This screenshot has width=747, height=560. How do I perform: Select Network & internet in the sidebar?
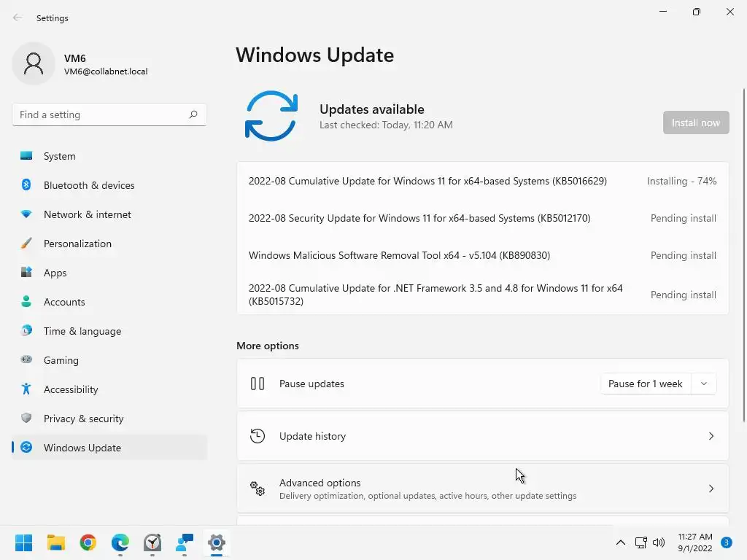pyautogui.click(x=109, y=214)
